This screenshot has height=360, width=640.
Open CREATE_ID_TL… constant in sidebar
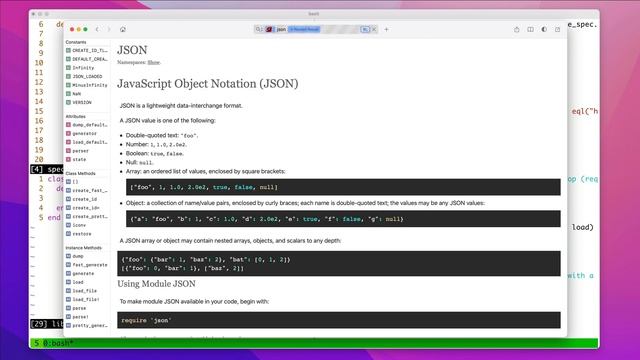[x=87, y=51]
